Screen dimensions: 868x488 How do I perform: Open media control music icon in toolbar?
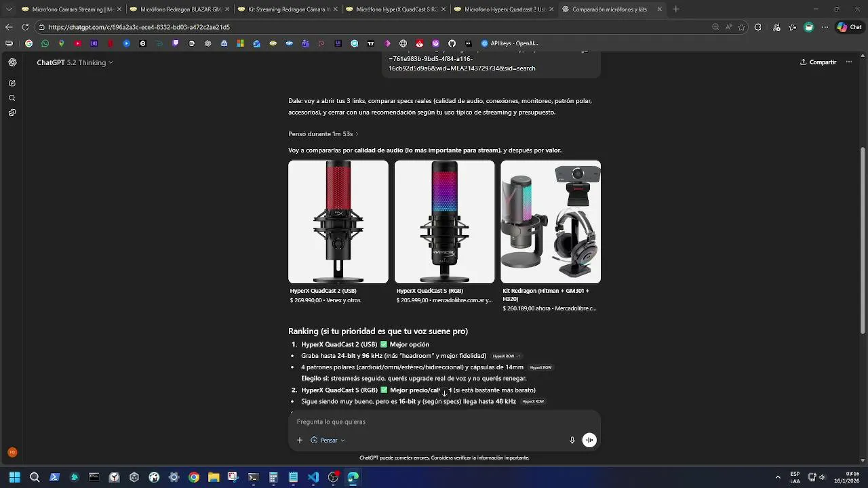[776, 27]
